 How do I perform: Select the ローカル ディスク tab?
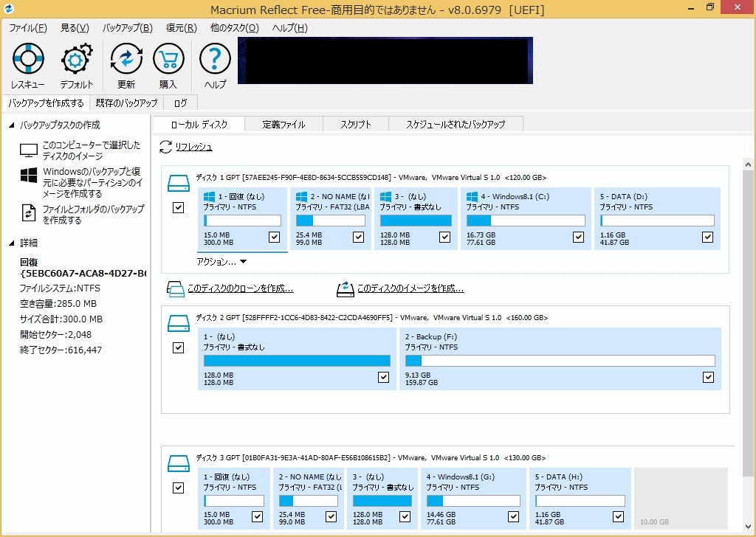[x=199, y=124]
